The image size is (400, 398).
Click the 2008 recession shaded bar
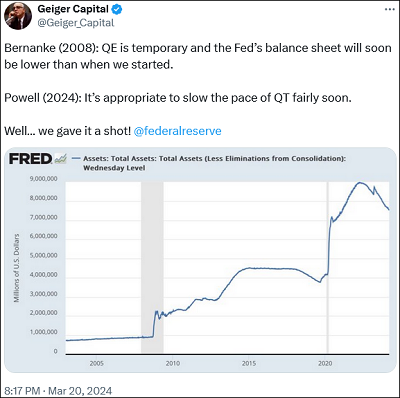point(152,268)
